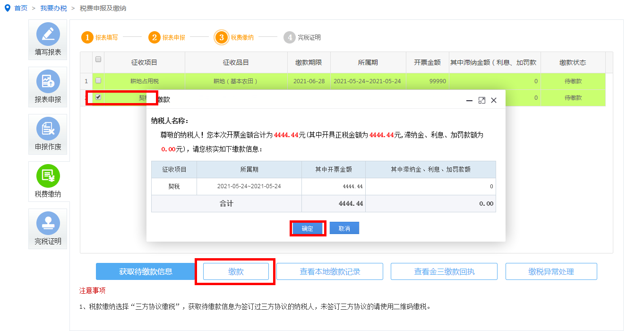
Task: Minimize the 缴款 dialog
Action: (x=470, y=100)
